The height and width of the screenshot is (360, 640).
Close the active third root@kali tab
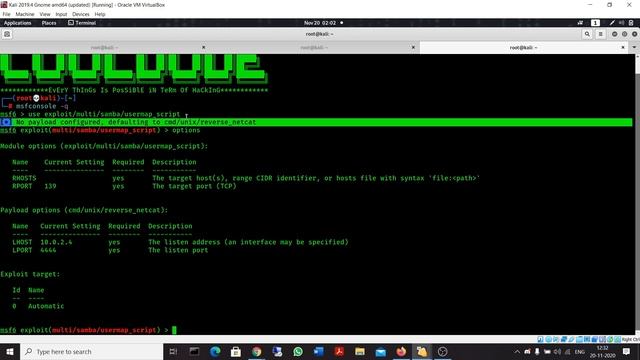(x=623, y=47)
